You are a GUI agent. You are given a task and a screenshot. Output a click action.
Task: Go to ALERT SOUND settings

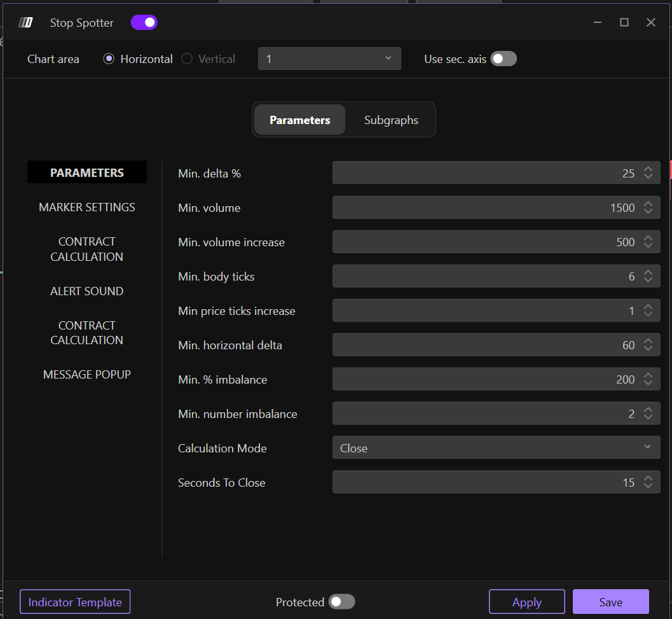pos(87,291)
